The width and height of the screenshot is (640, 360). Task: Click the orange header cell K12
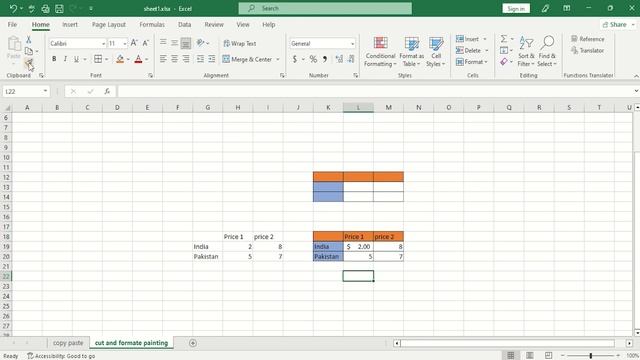(x=328, y=177)
